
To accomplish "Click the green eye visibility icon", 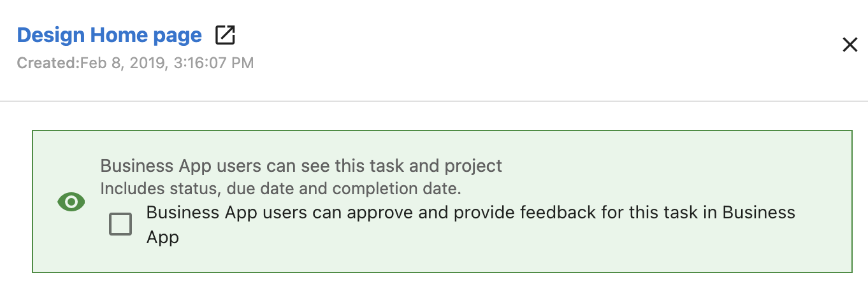I will click(x=71, y=202).
